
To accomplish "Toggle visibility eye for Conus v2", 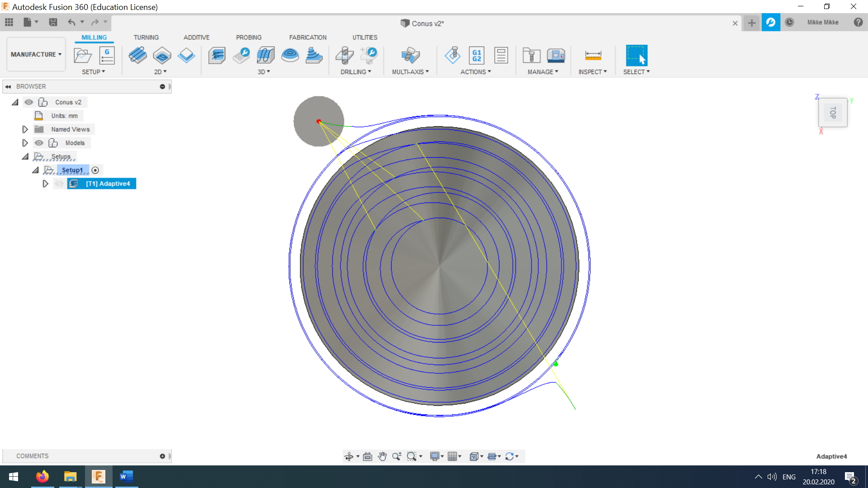I will coord(29,102).
